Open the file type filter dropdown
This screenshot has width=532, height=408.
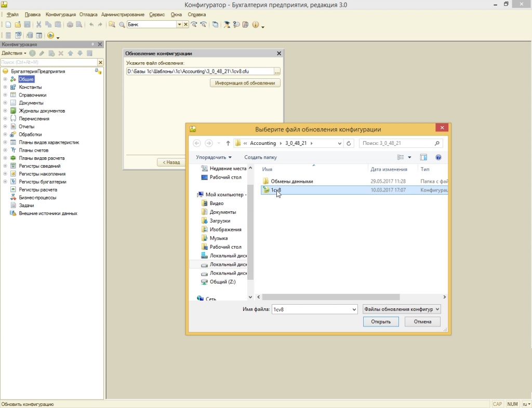click(x=402, y=309)
